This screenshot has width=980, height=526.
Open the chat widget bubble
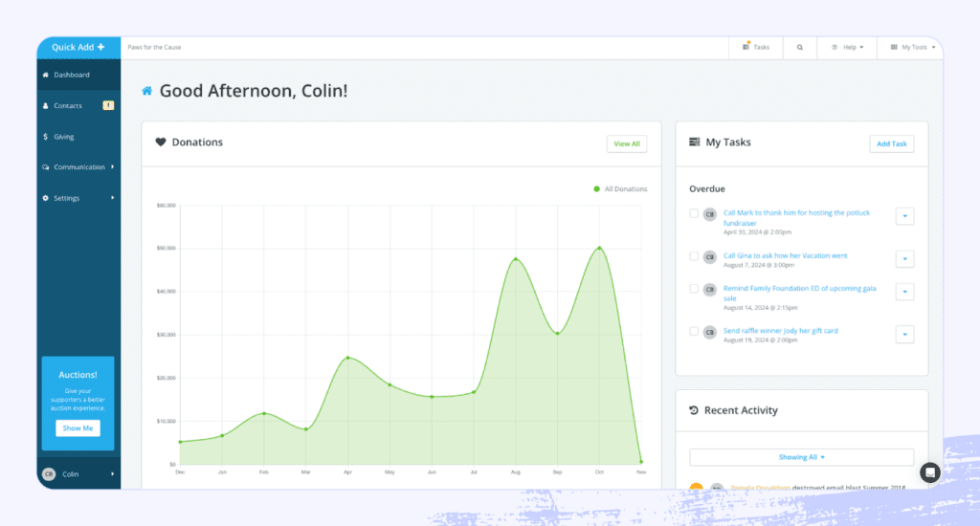(930, 472)
